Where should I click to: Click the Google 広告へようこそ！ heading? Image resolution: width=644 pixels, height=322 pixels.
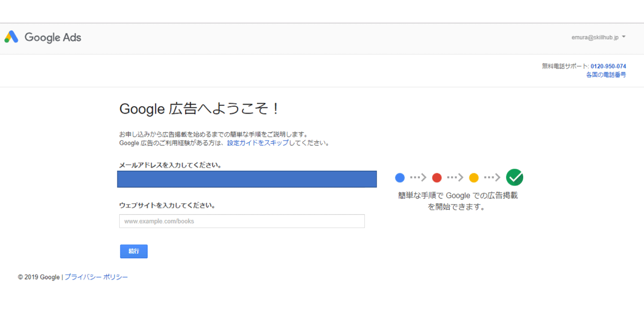(199, 109)
